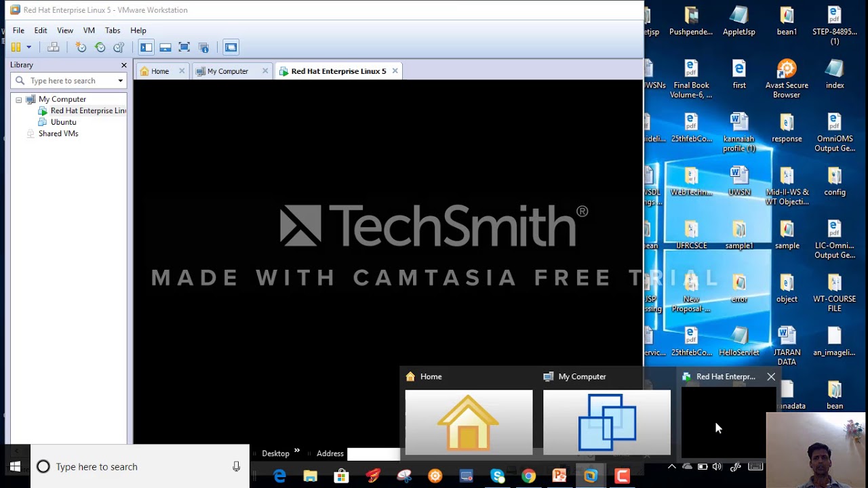Revert virtual machine to snapshot icon
The image size is (868, 488).
[100, 47]
